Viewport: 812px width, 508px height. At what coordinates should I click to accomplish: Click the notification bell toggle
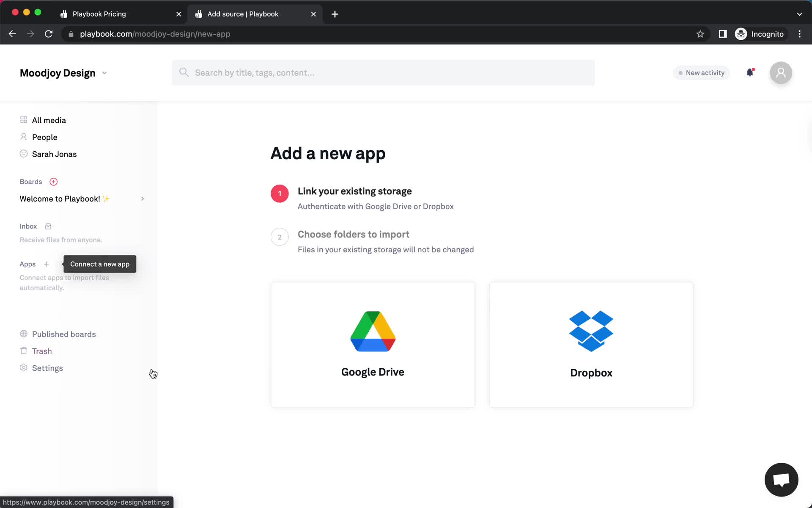tap(750, 72)
